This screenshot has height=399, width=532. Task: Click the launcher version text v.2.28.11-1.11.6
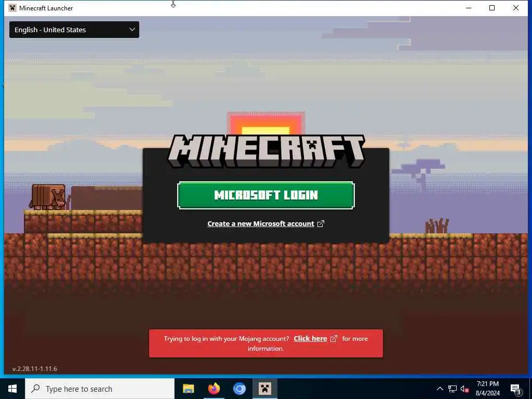(35, 369)
